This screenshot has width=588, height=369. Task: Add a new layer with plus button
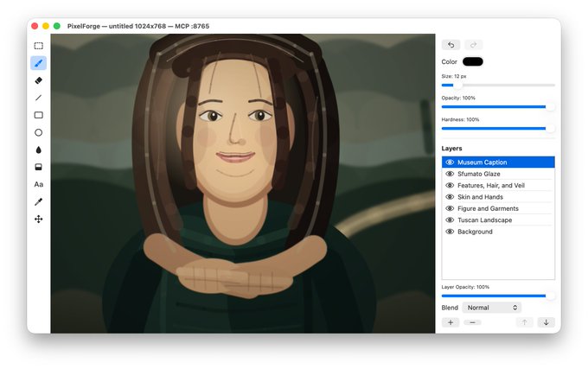click(451, 322)
